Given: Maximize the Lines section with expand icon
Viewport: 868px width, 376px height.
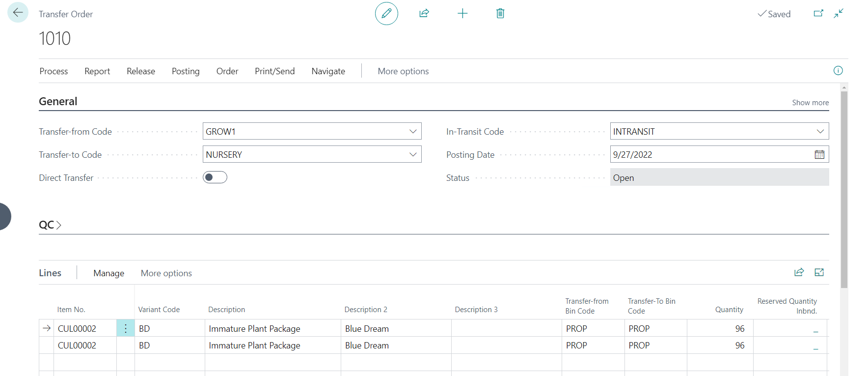Looking at the screenshot, I should [x=819, y=272].
